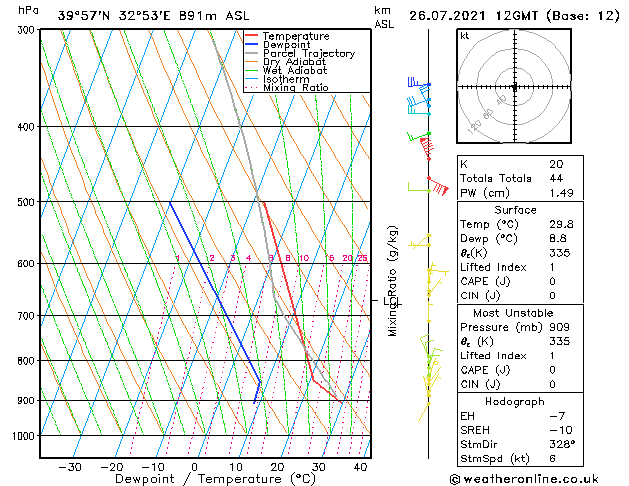Click the Pressure (mb) value 909
The height and width of the screenshot is (486, 629).
pos(560,327)
